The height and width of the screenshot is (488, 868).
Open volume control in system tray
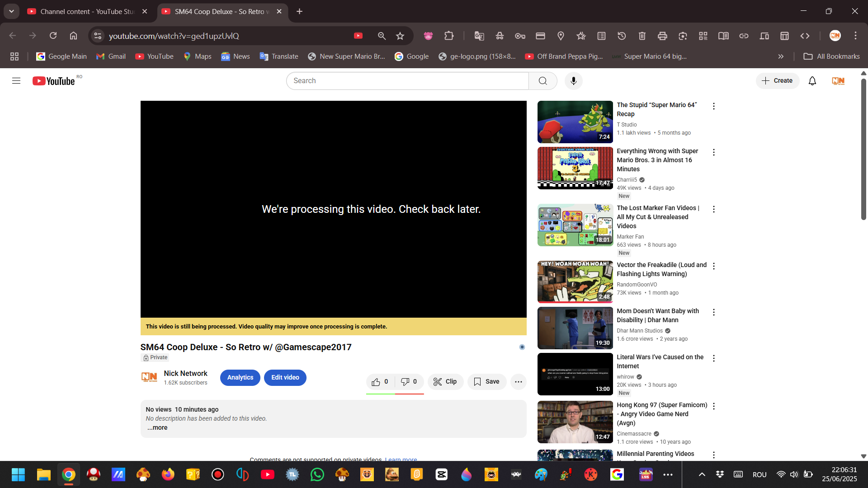(x=794, y=474)
